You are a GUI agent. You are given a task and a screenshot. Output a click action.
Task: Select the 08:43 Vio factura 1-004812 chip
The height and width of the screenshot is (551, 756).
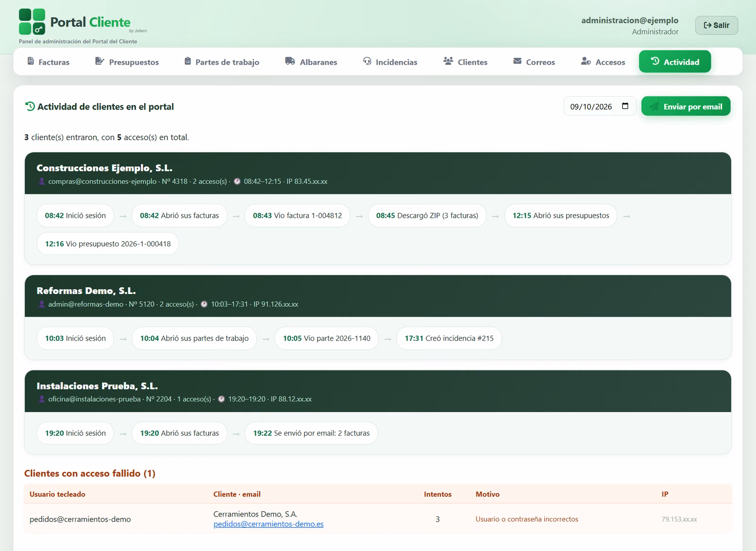click(297, 215)
